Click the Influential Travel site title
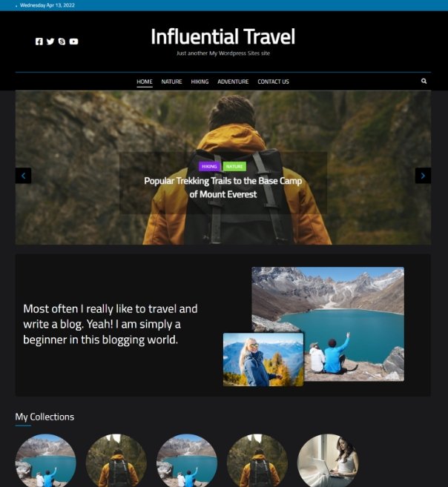The width and height of the screenshot is (448, 487). coord(223,36)
